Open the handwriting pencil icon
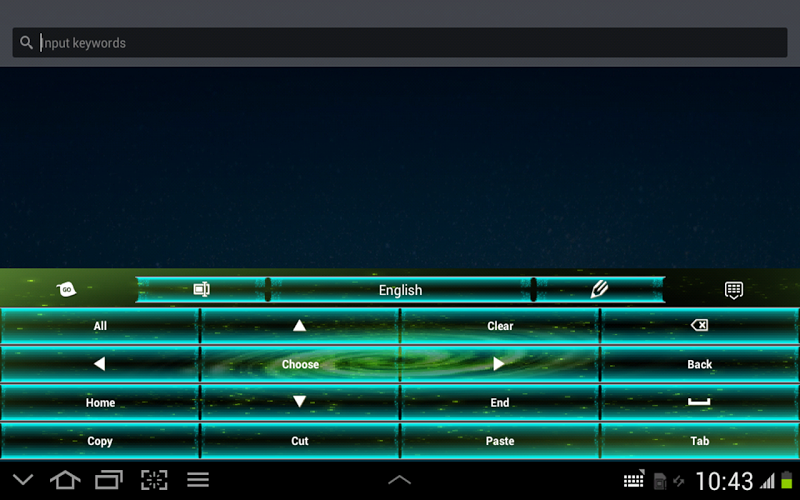Screen dimensions: 800x500 tap(599, 289)
